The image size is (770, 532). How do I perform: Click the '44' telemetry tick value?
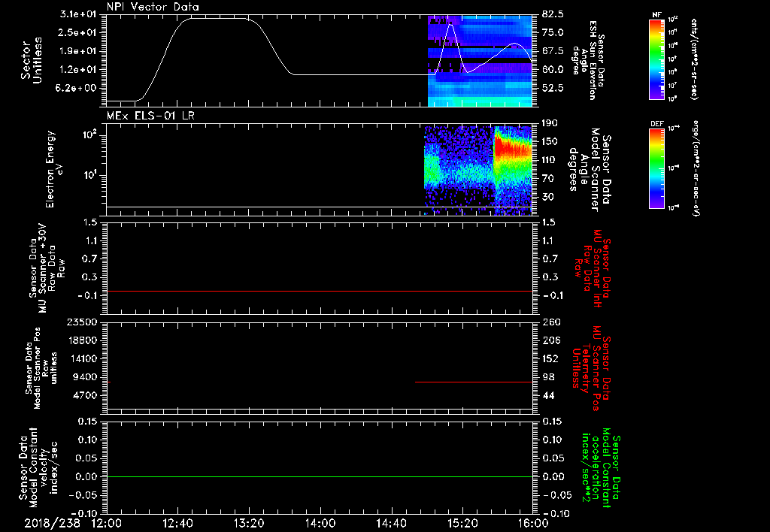[548, 395]
